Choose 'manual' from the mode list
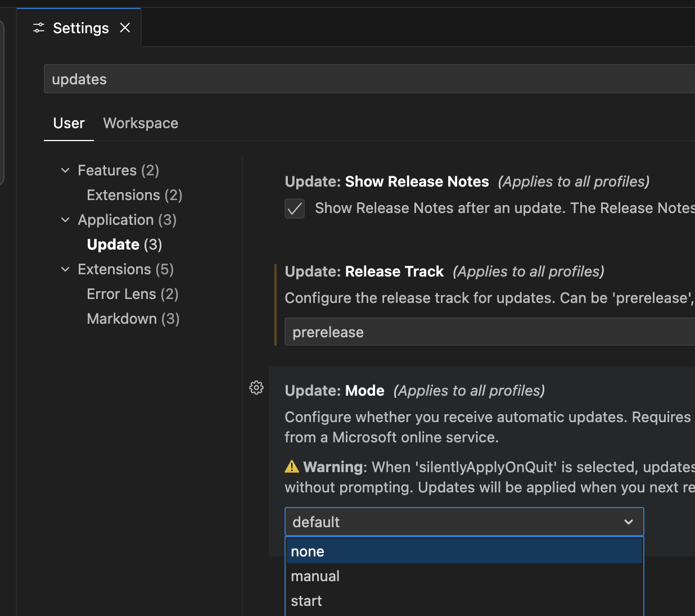The height and width of the screenshot is (616, 695). [x=315, y=576]
